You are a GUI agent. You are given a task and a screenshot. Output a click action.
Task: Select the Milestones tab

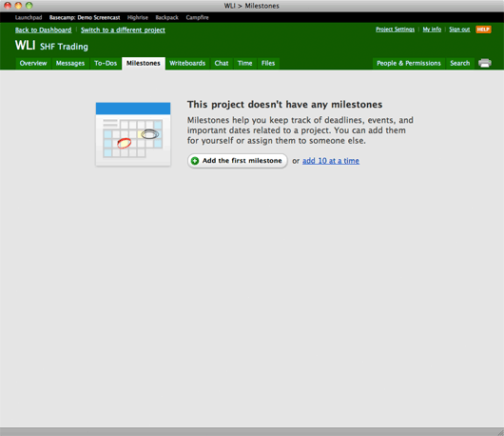click(x=144, y=63)
